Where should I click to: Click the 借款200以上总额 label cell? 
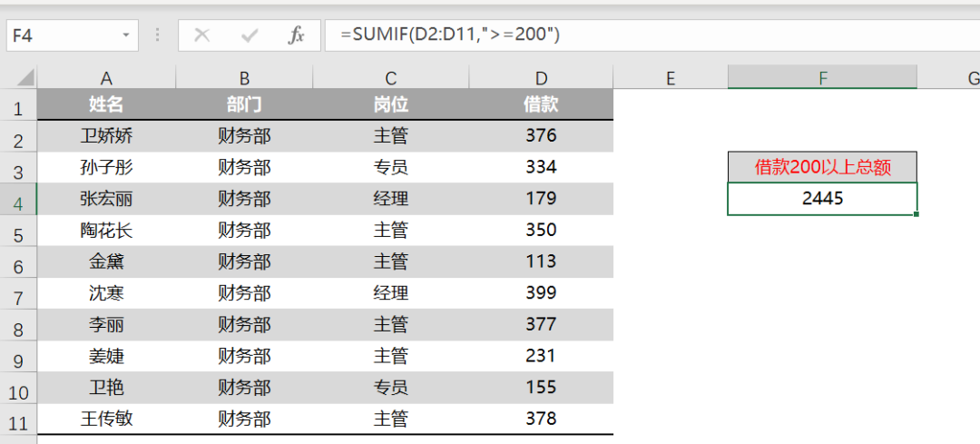(822, 167)
